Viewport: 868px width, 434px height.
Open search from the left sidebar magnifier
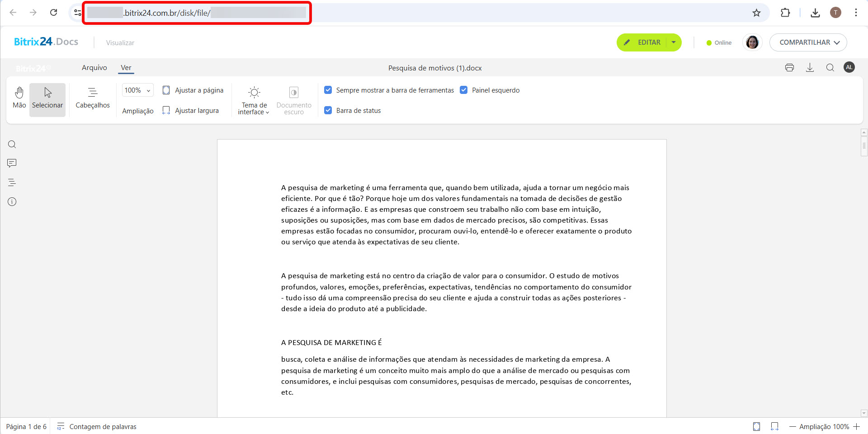pos(12,145)
